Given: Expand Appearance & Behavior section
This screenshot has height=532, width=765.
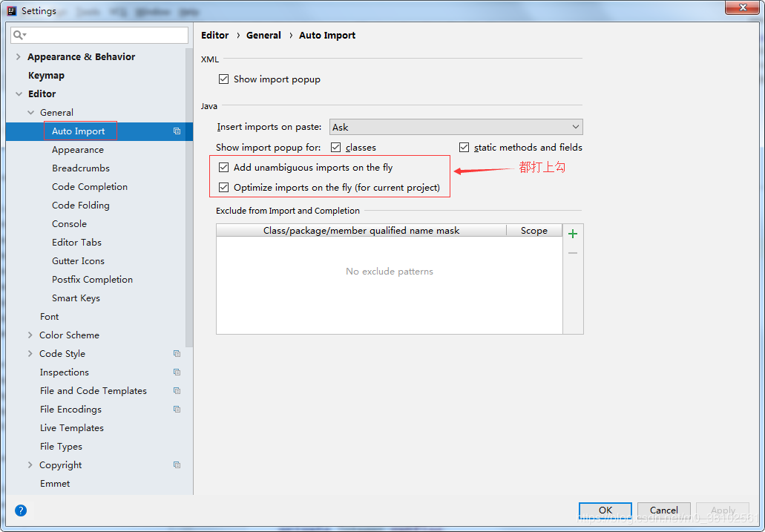Looking at the screenshot, I should coord(18,56).
